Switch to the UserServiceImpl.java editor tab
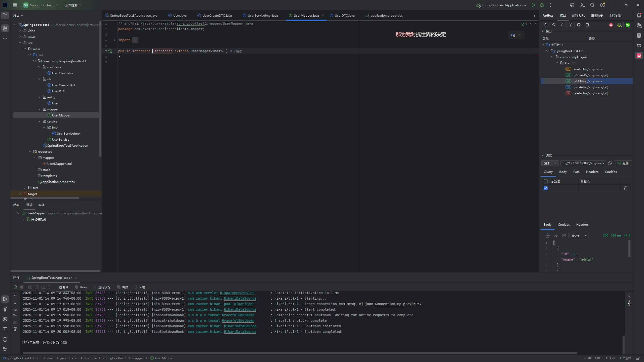 pyautogui.click(x=262, y=15)
